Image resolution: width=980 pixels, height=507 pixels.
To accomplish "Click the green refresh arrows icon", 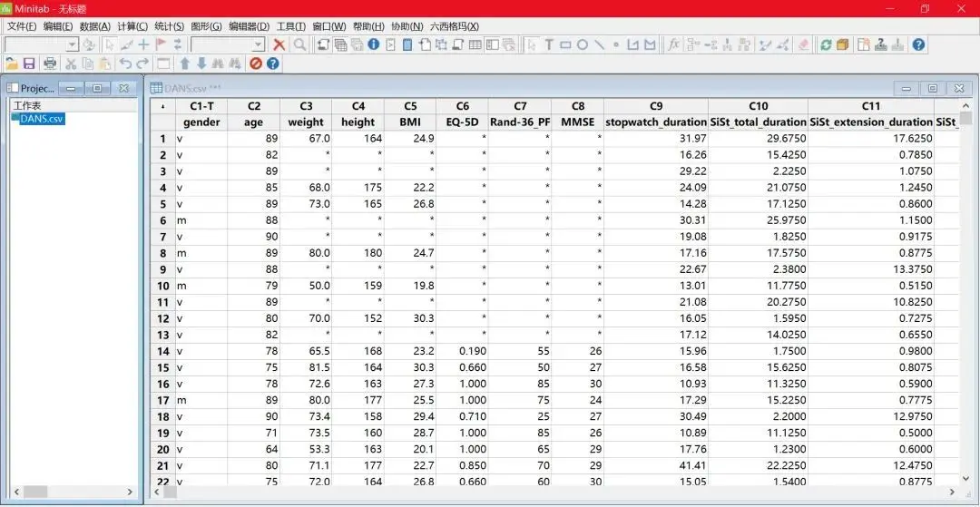I will pos(826,44).
